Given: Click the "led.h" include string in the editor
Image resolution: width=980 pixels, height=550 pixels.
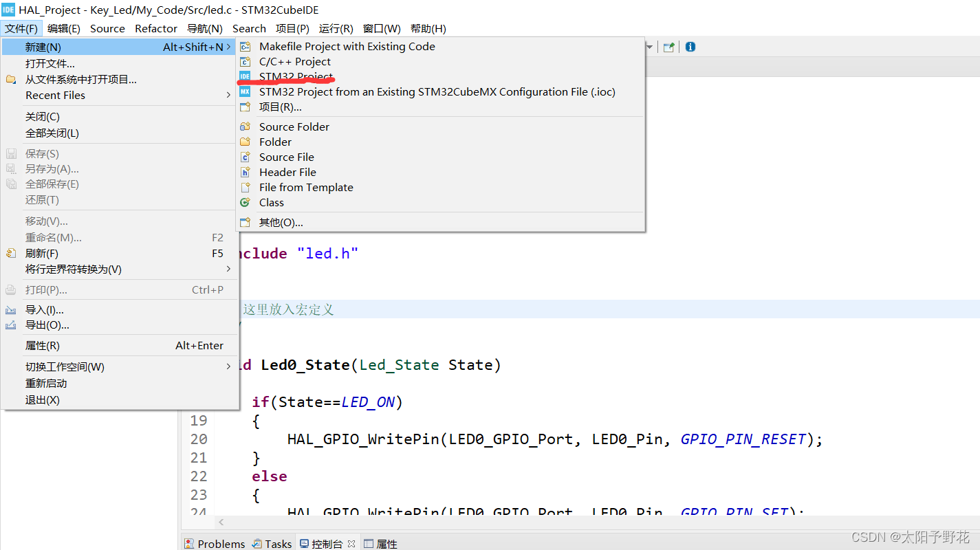Looking at the screenshot, I should [327, 253].
